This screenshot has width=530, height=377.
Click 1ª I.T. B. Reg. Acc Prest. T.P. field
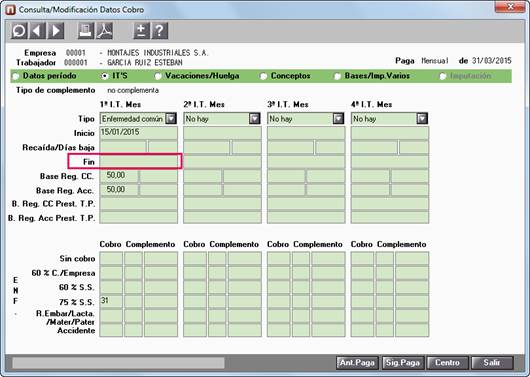[x=139, y=217]
